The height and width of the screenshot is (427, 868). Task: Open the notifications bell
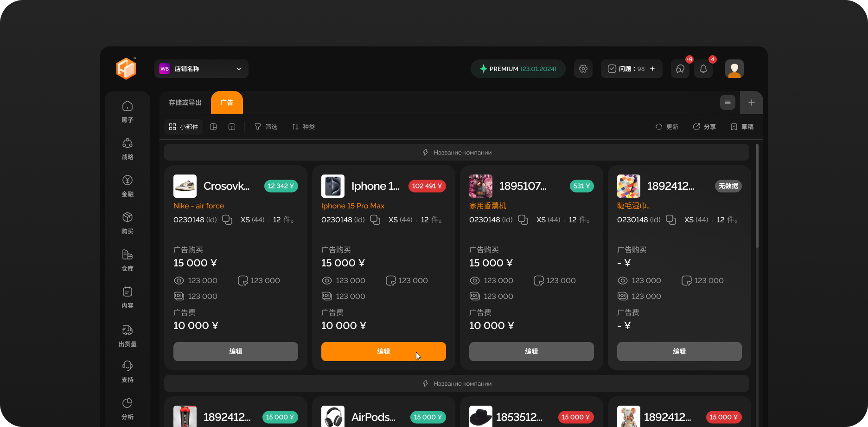(703, 69)
